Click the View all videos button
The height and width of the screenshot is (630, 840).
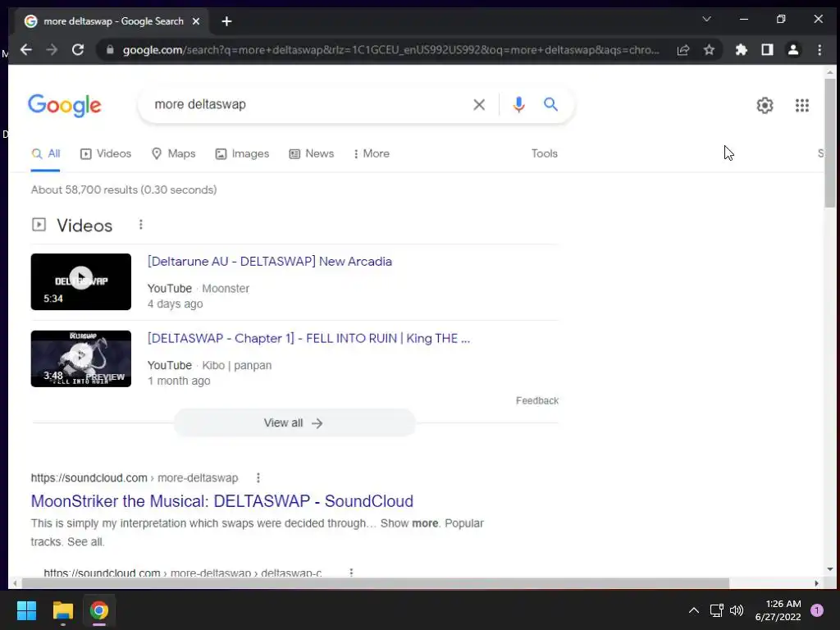tap(294, 422)
